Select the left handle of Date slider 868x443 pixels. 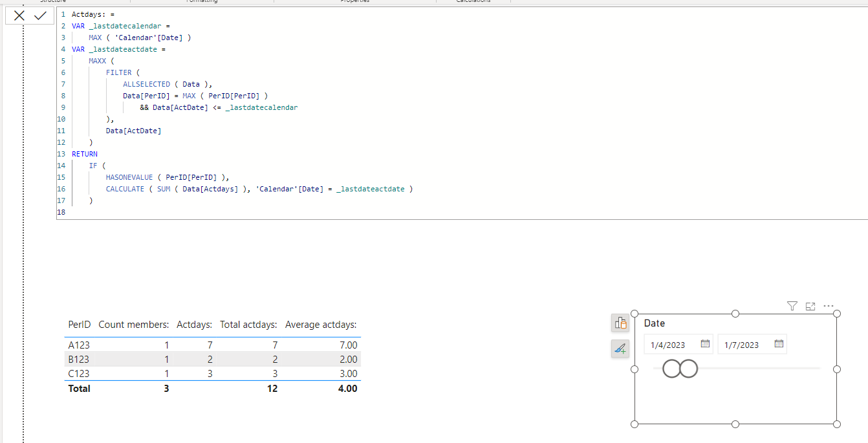click(x=672, y=369)
